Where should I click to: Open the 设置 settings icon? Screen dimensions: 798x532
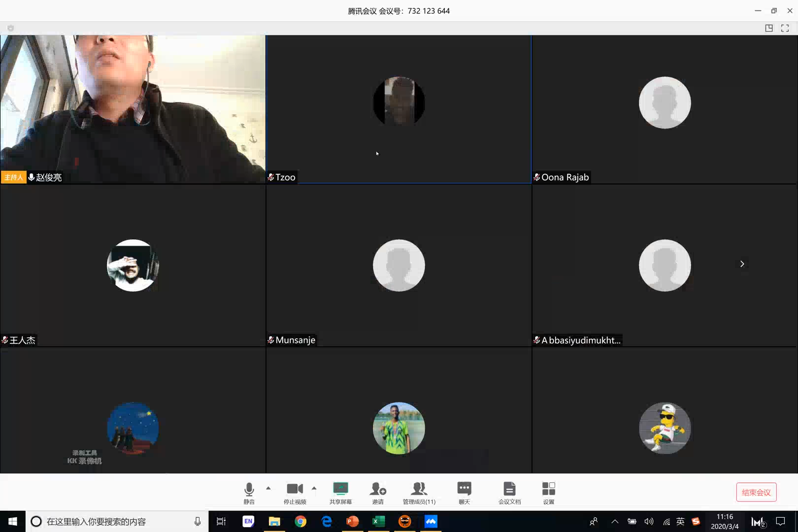point(548,492)
